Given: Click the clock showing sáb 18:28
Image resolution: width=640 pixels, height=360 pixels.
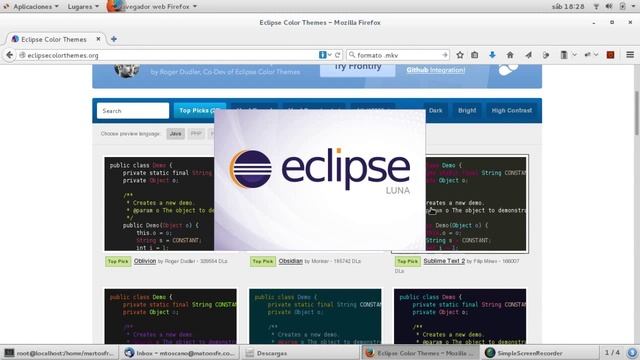Looking at the screenshot, I should [568, 7].
